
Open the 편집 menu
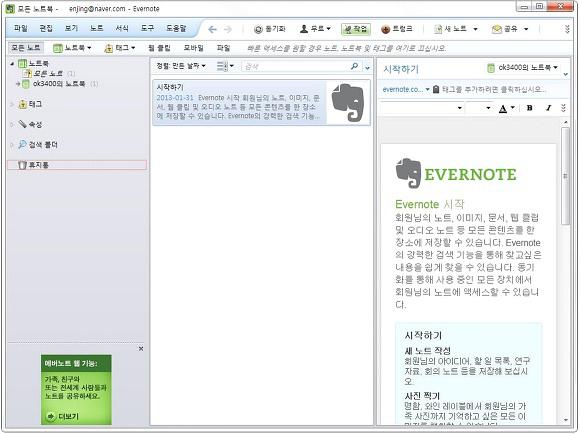point(46,28)
